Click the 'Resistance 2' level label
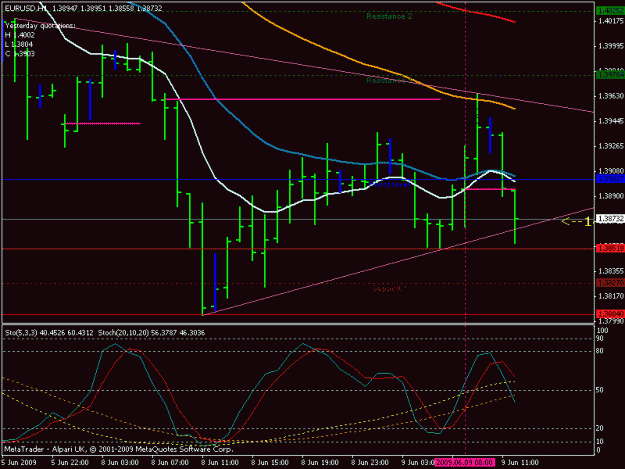Viewport: 625px width, 469px height. pyautogui.click(x=389, y=16)
